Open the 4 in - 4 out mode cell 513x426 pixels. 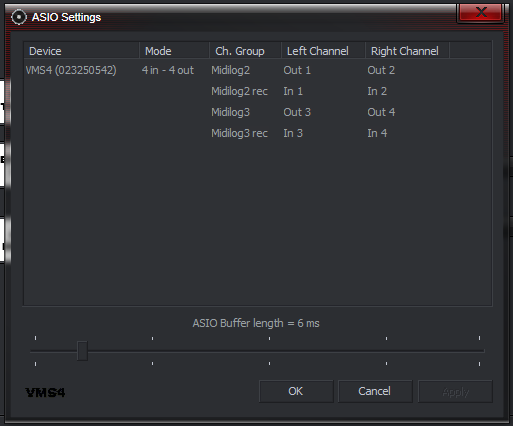168,70
